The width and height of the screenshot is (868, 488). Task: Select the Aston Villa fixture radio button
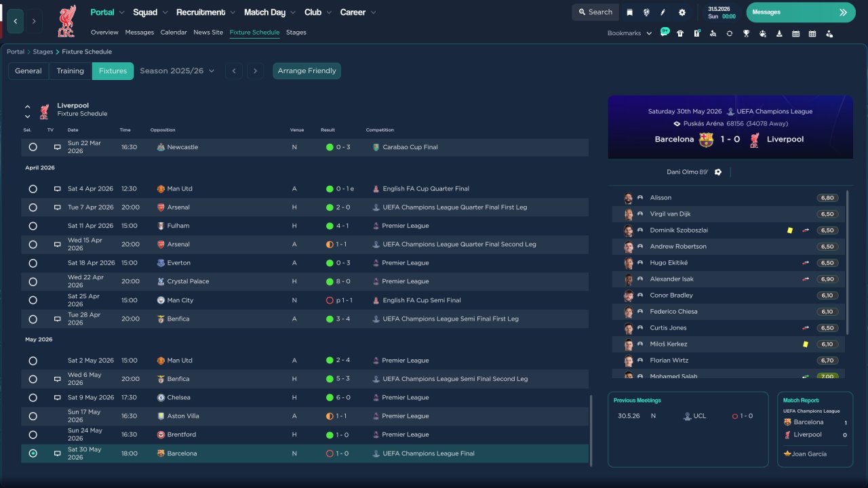click(33, 416)
